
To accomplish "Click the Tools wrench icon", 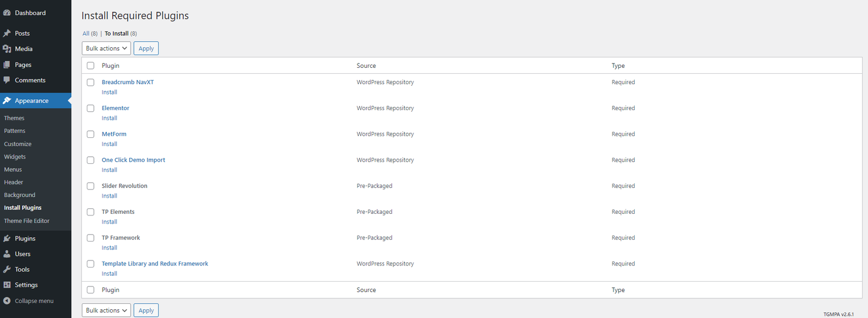I will point(7,270).
